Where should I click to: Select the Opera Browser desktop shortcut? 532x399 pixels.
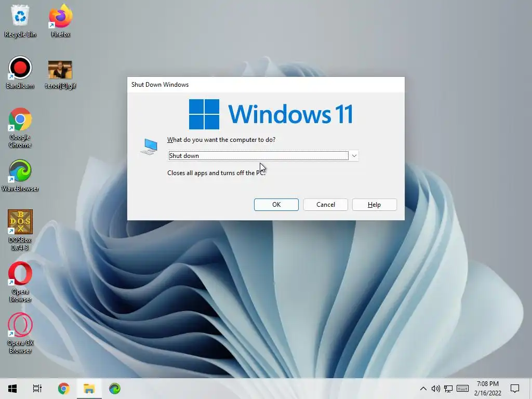click(x=20, y=282)
